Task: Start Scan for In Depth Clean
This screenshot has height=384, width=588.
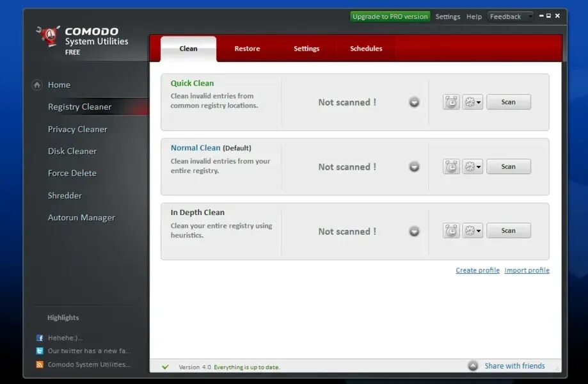Action: (509, 230)
